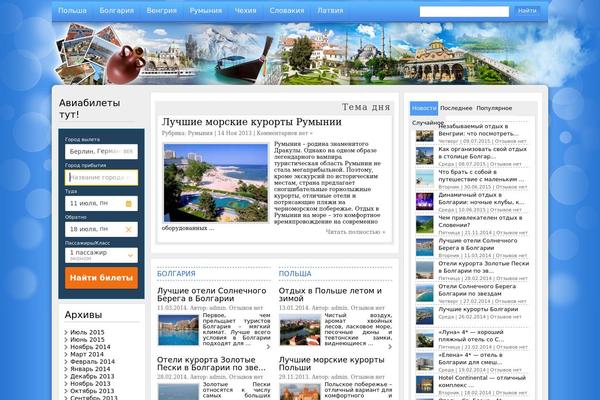
Task: Focus the site search field
Action: tap(464, 11)
